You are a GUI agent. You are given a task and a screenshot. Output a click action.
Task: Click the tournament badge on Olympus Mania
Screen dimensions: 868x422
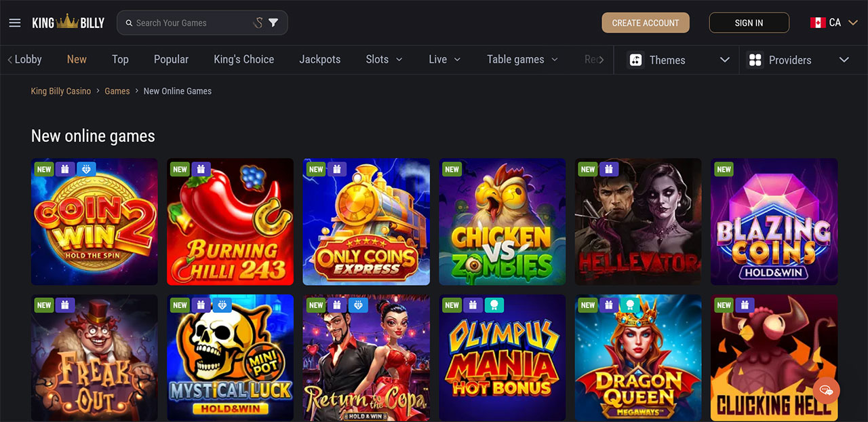[x=494, y=305]
